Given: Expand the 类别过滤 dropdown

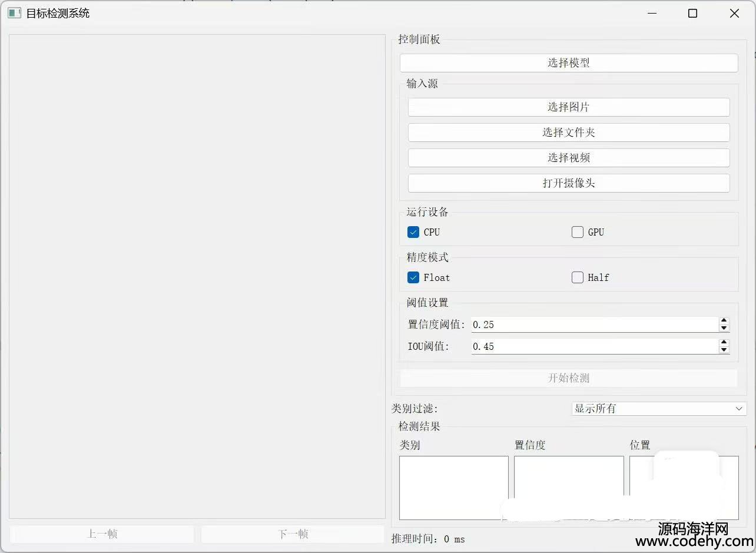Looking at the screenshot, I should [658, 409].
